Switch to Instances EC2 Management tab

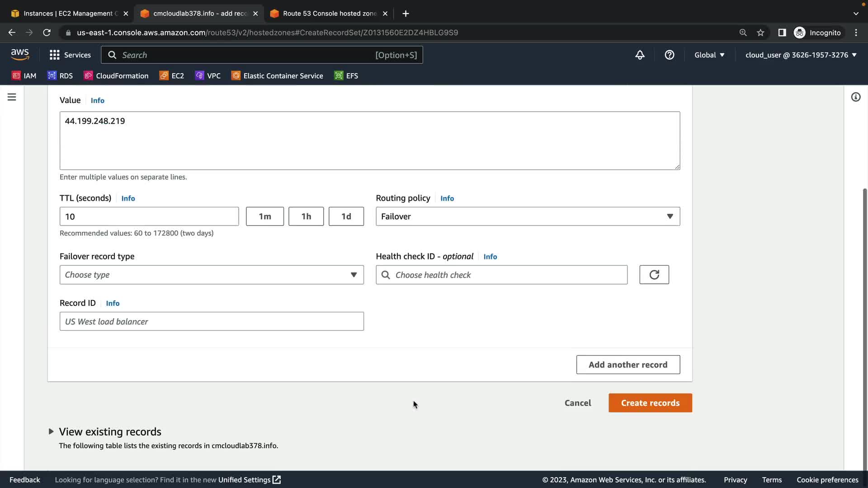(68, 14)
